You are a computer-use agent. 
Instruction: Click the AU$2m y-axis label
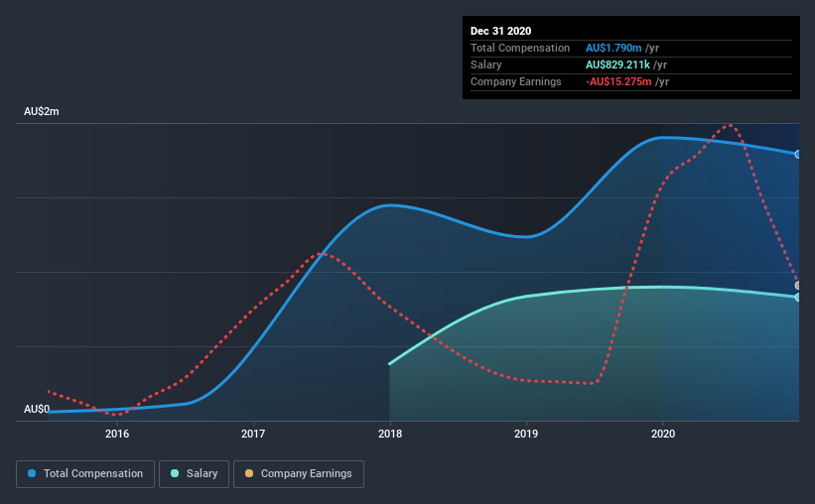pos(42,112)
